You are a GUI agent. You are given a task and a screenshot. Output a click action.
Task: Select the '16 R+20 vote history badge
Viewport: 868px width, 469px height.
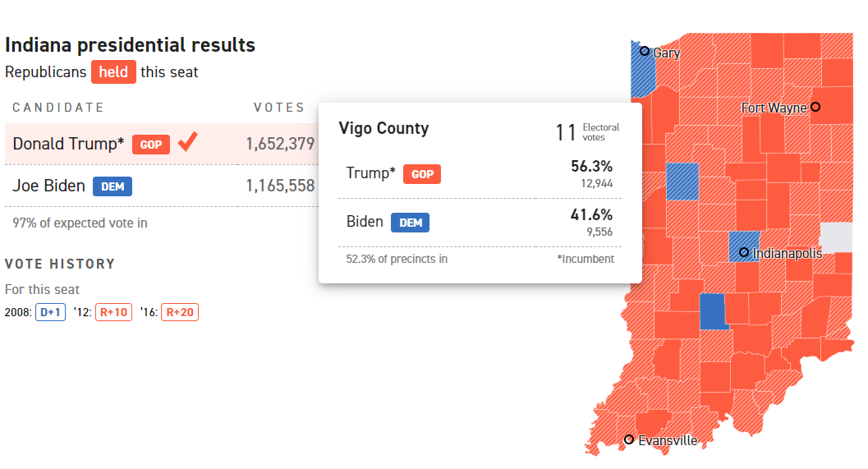click(x=180, y=312)
